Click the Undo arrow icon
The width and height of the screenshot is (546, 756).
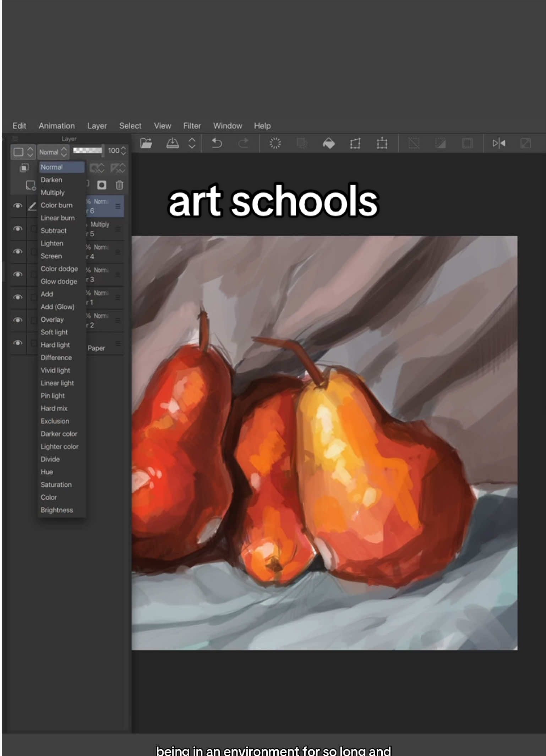click(217, 143)
